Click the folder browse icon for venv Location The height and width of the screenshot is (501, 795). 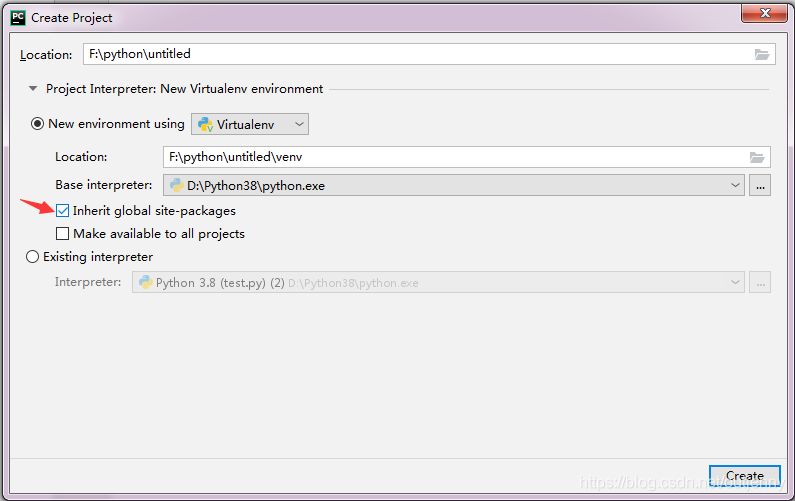[x=757, y=157]
